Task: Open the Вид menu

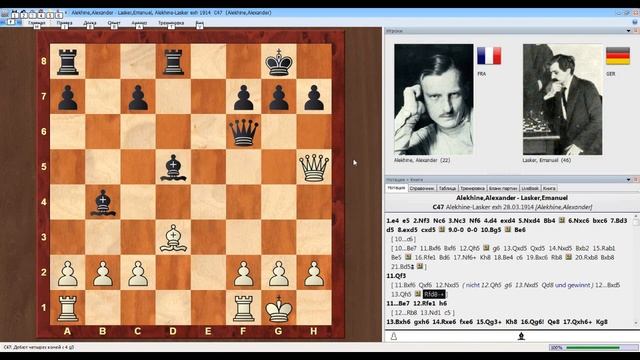Action: (200, 22)
